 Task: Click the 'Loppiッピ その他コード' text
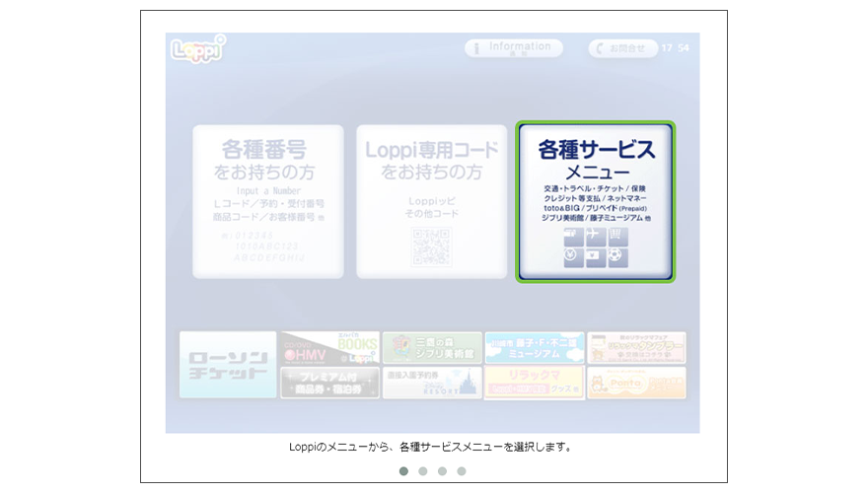click(431, 207)
